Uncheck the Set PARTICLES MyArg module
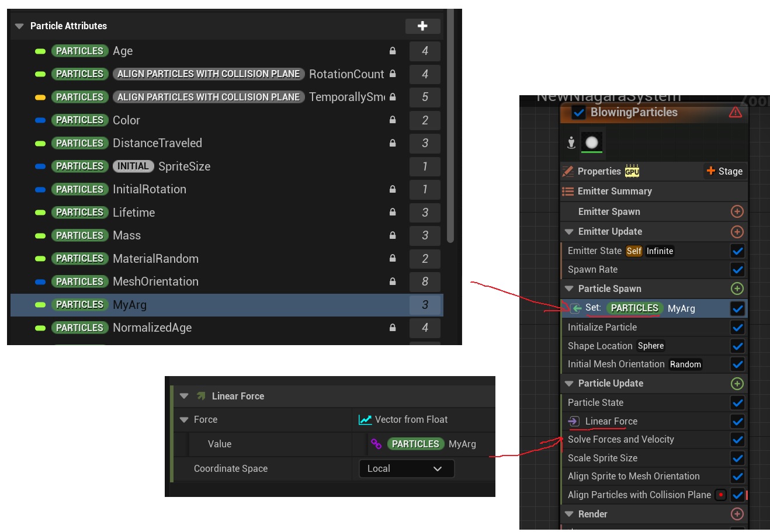 coord(738,308)
